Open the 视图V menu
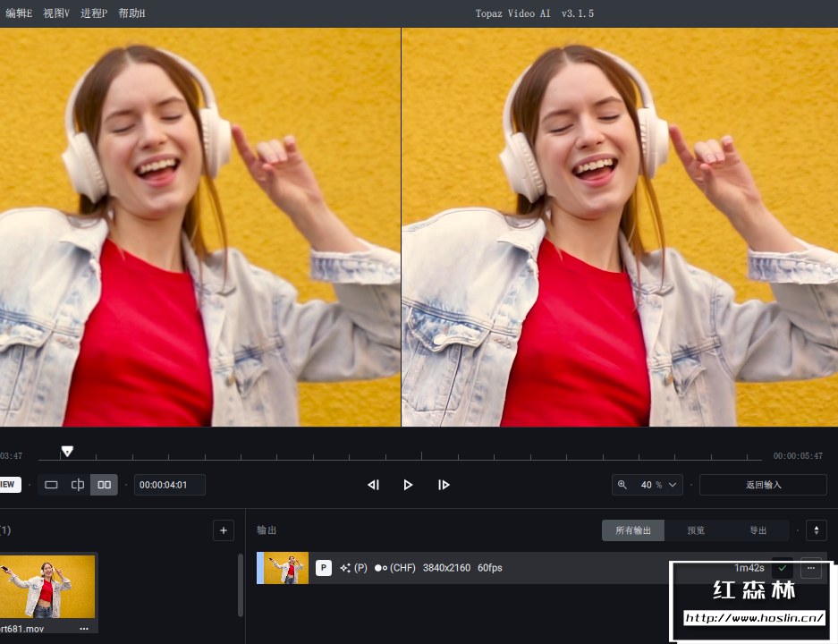Screen dimensions: 838x644 point(56,13)
